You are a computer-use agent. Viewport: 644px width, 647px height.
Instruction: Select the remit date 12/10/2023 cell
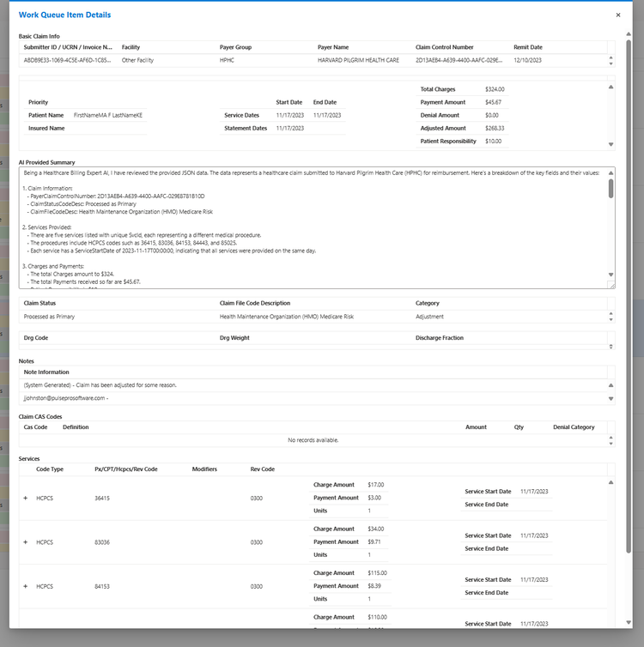pos(527,60)
